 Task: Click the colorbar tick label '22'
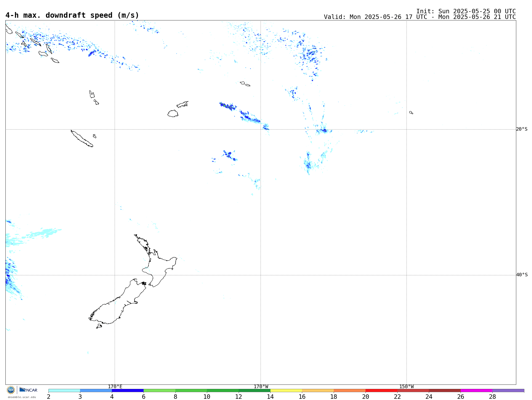397,397
